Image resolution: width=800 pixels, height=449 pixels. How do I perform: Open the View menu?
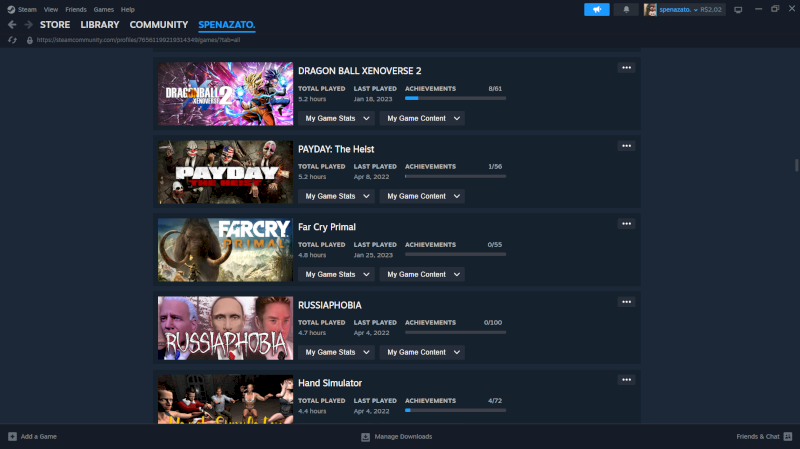click(51, 9)
